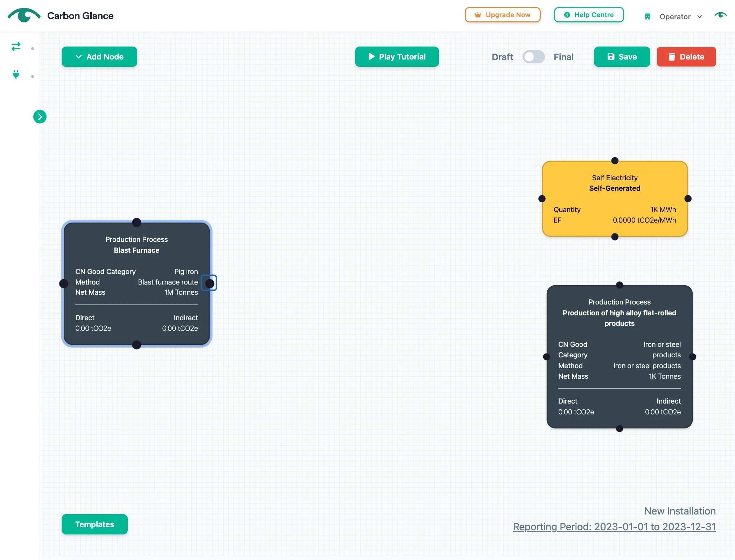Open the Templates panel
This screenshot has height=560, width=735.
click(94, 524)
